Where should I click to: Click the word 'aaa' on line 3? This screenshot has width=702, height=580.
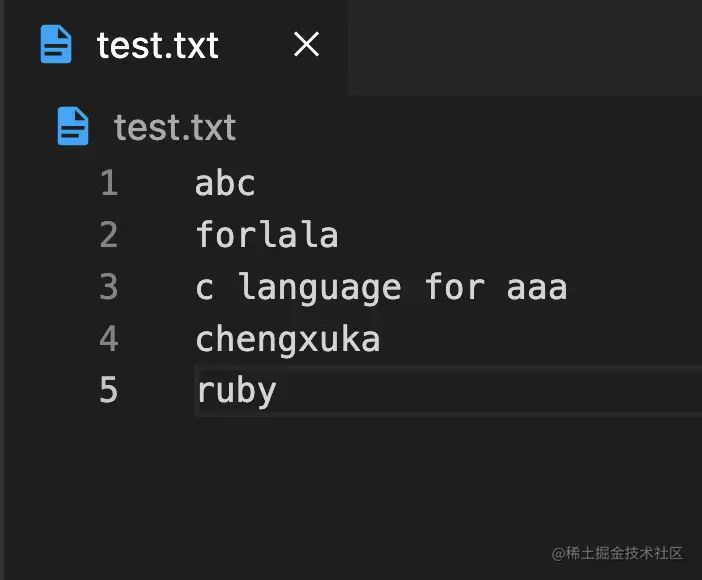pos(537,288)
